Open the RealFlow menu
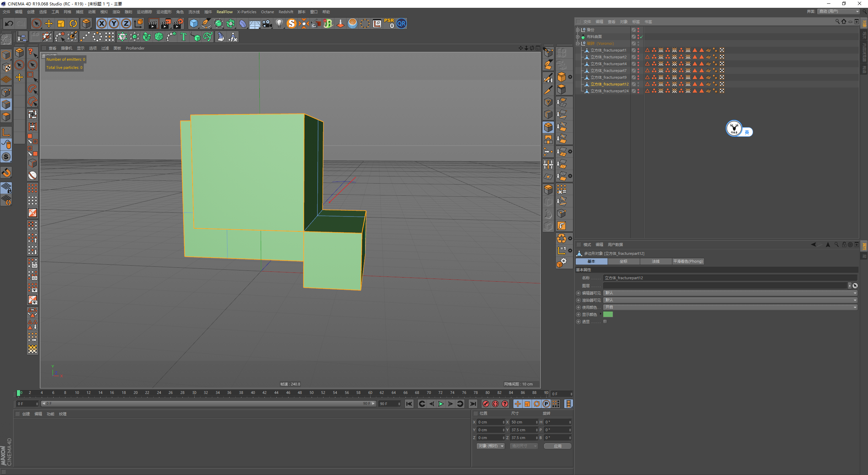 pyautogui.click(x=224, y=12)
